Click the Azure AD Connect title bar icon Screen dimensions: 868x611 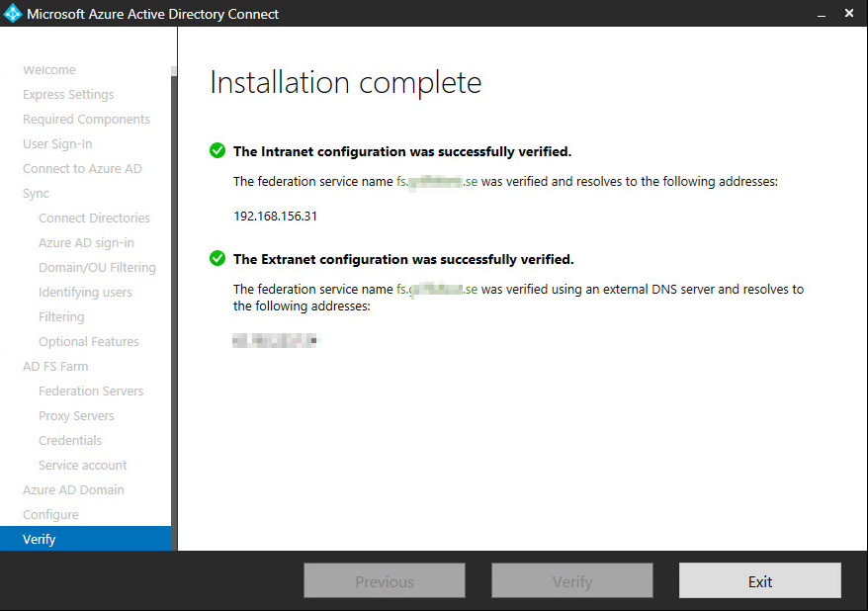pyautogui.click(x=13, y=14)
